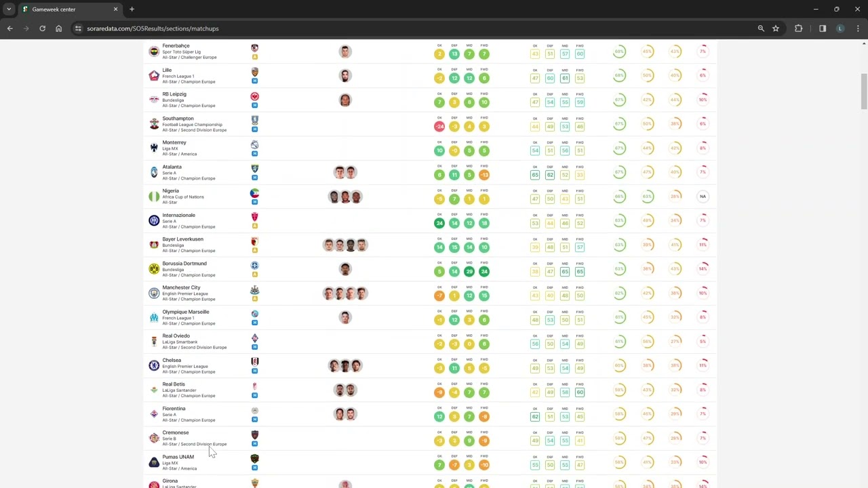Click Southampton's red GK score badge -24

[439, 126]
